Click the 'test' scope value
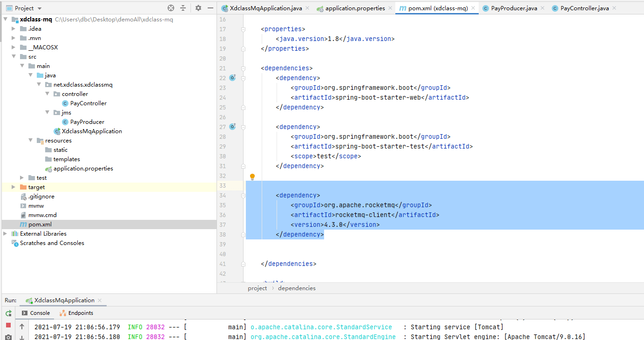Screen dimensions: 644x340 pos(324,156)
